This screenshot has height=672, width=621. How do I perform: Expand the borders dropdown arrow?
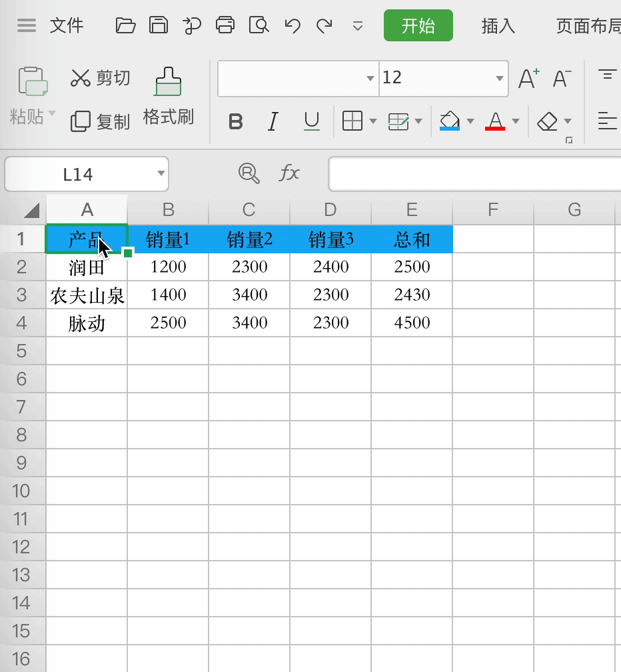coord(373,121)
